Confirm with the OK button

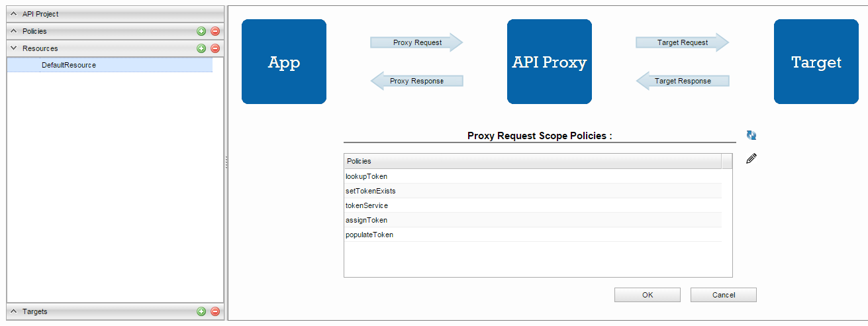(648, 295)
